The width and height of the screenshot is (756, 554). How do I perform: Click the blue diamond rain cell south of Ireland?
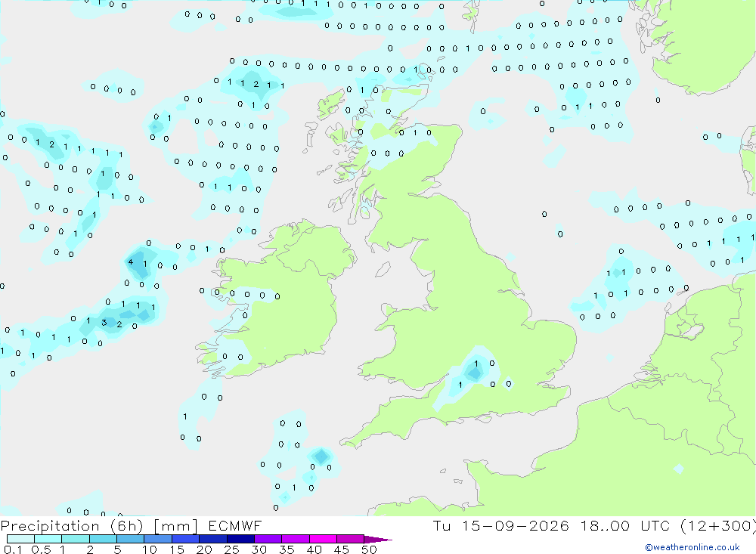321,456
